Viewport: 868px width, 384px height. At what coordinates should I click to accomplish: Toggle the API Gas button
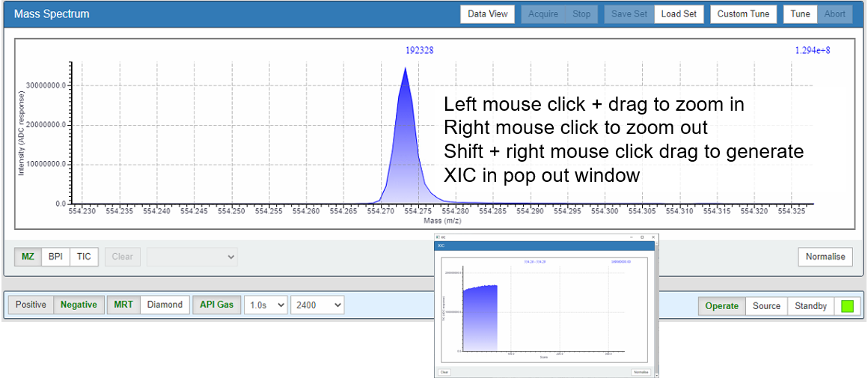coord(216,305)
